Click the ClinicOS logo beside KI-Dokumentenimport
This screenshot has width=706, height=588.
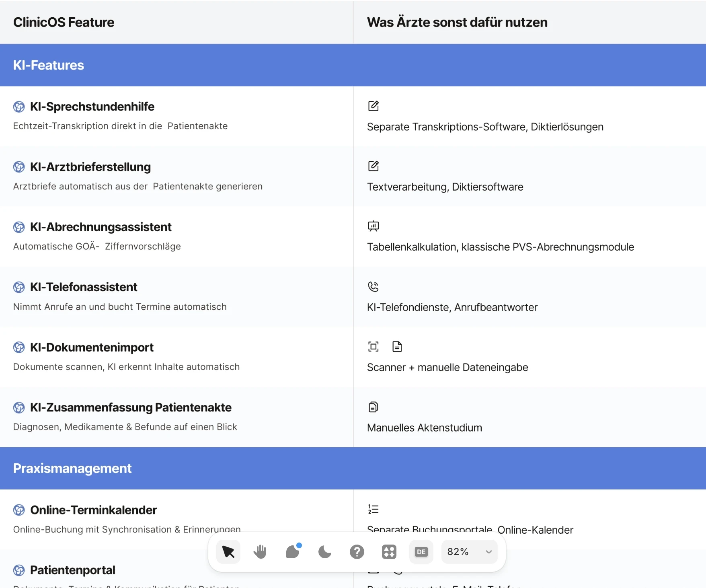(19, 347)
